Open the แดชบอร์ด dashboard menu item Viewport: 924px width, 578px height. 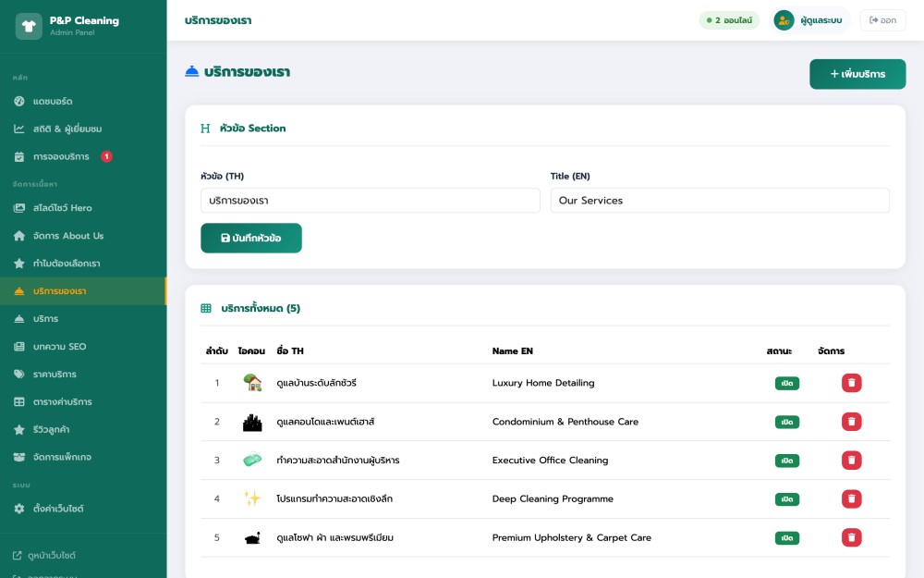[x=53, y=101]
